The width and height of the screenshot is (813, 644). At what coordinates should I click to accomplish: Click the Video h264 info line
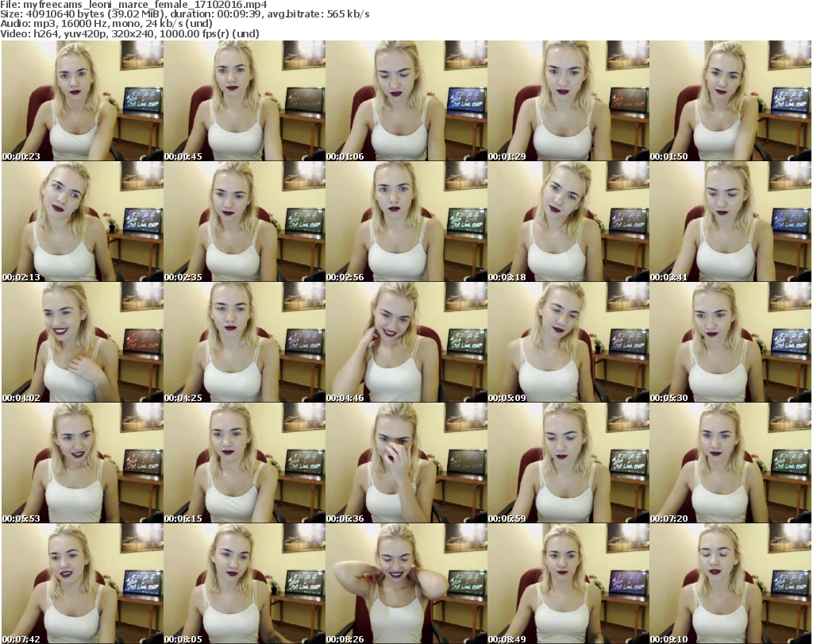point(129,33)
